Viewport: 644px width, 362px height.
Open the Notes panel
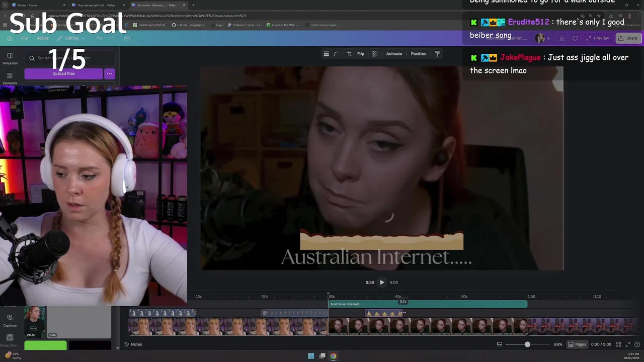pos(133,344)
